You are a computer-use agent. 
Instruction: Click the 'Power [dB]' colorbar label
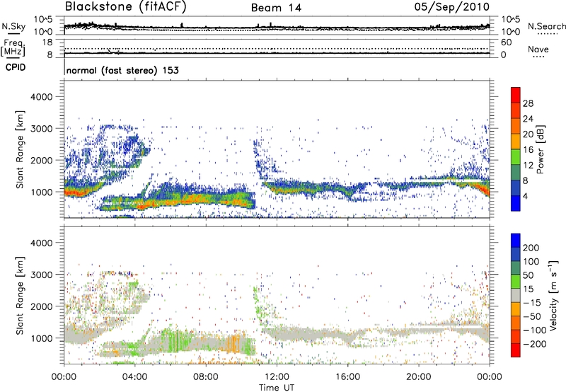pos(541,149)
